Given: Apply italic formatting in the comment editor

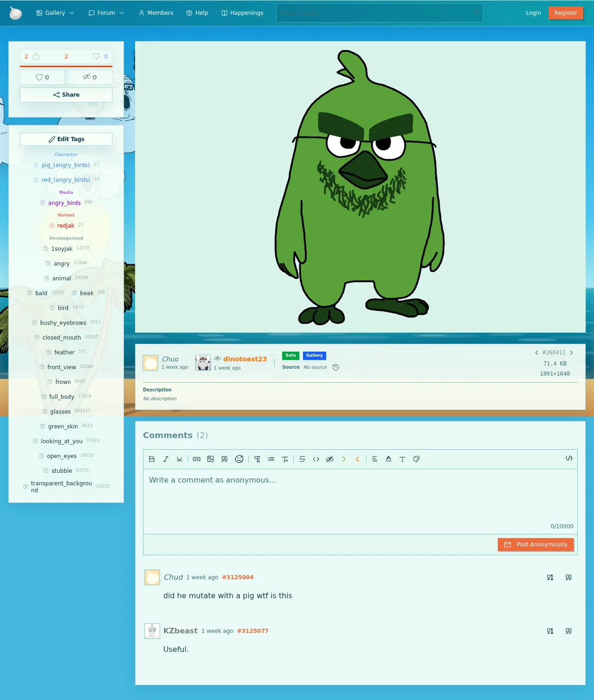Looking at the screenshot, I should click(166, 459).
